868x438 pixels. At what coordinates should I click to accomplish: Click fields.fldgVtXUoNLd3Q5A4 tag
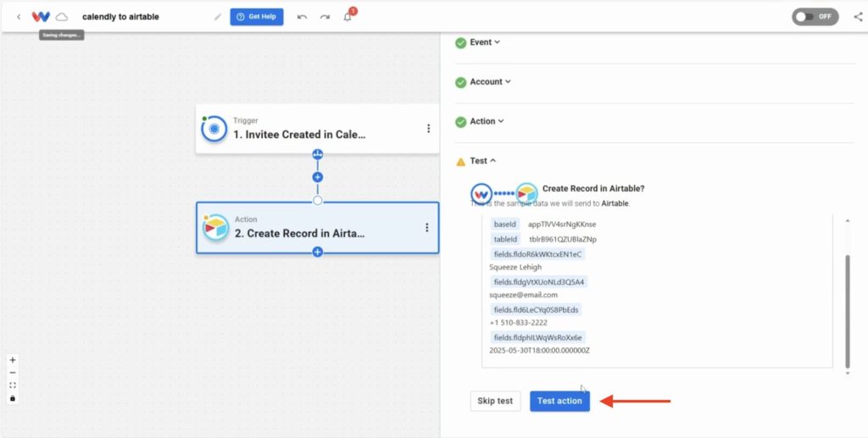click(x=538, y=282)
